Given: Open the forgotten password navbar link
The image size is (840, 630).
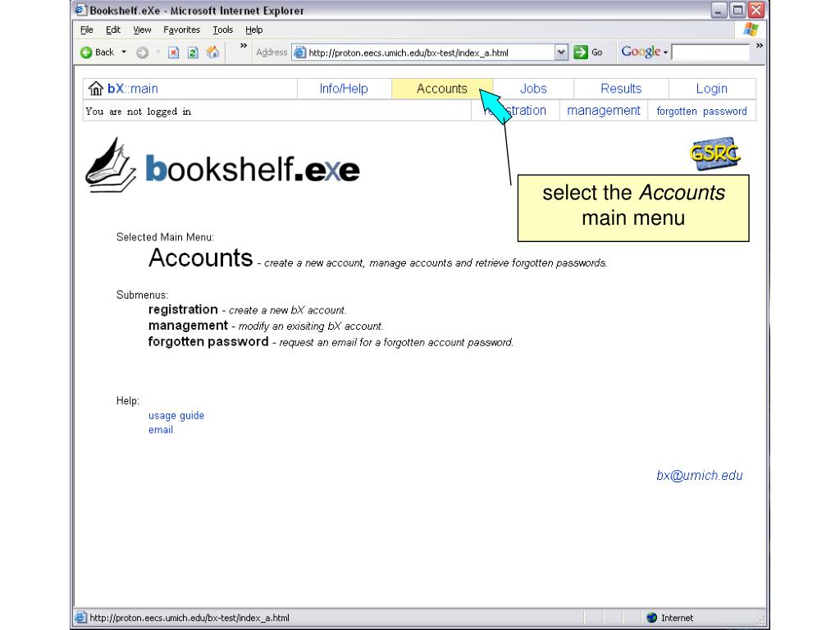Looking at the screenshot, I should 702,111.
